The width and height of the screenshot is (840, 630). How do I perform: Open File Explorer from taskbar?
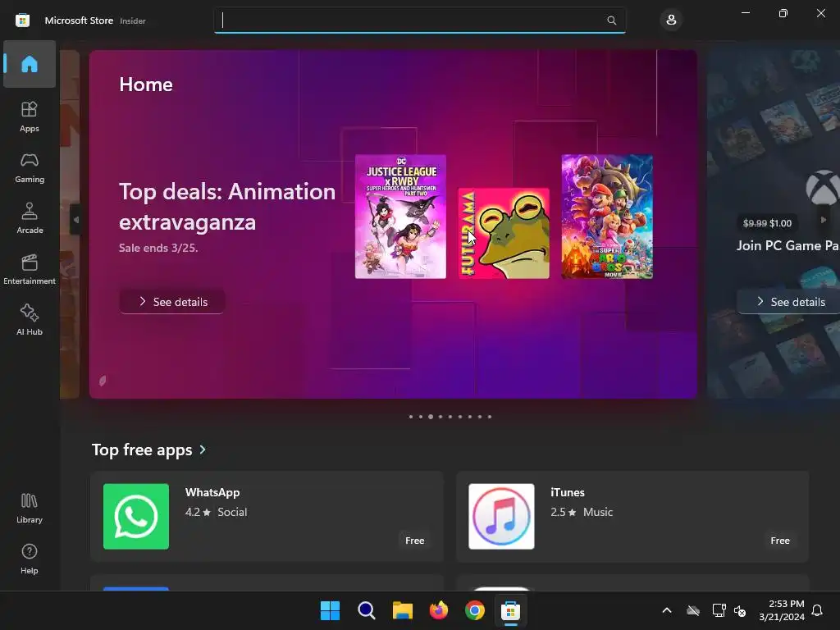point(402,610)
